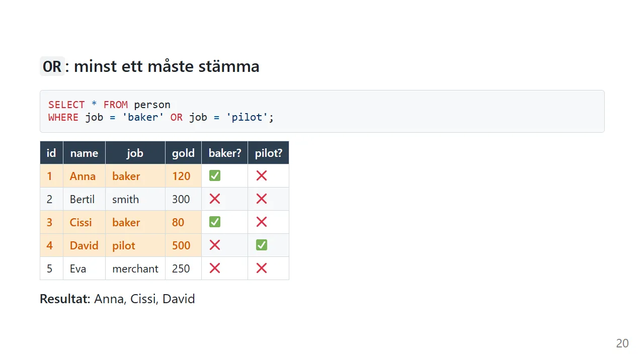Click the slide number 20
644x362 pixels.
(x=622, y=343)
